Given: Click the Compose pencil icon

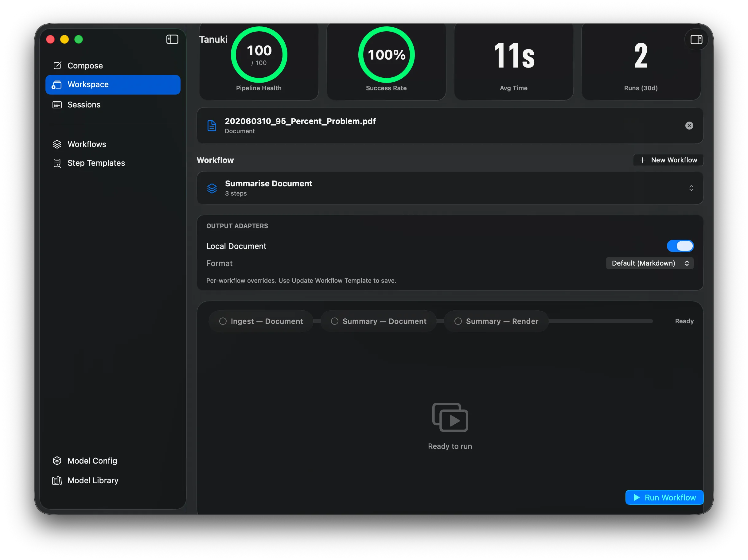Looking at the screenshot, I should (57, 65).
